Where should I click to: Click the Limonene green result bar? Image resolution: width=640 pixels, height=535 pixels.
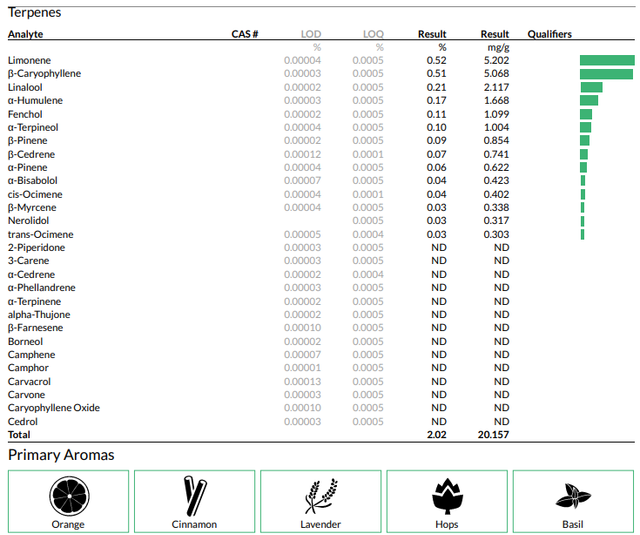607,60
